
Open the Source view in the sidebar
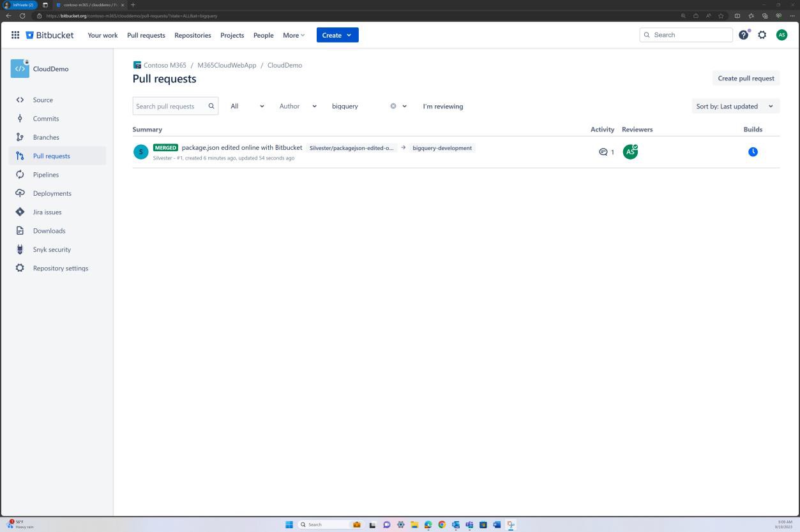coord(43,100)
